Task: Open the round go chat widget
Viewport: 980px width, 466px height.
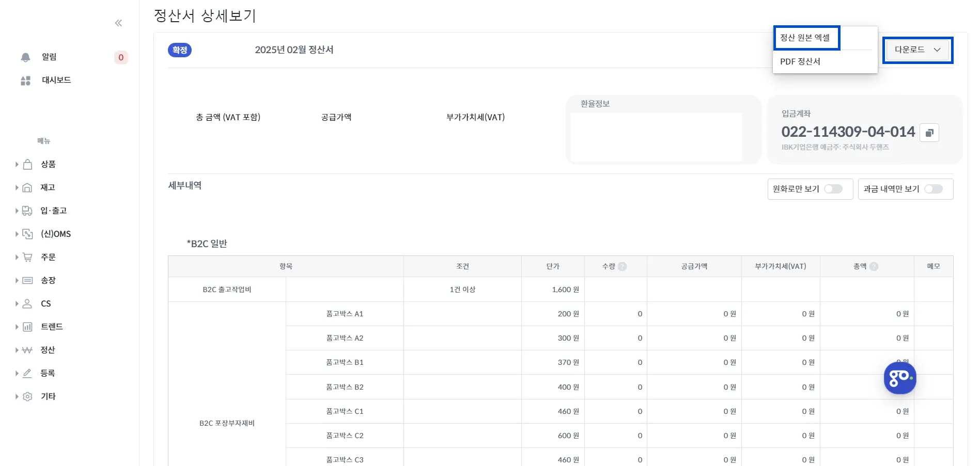Action: [x=900, y=378]
